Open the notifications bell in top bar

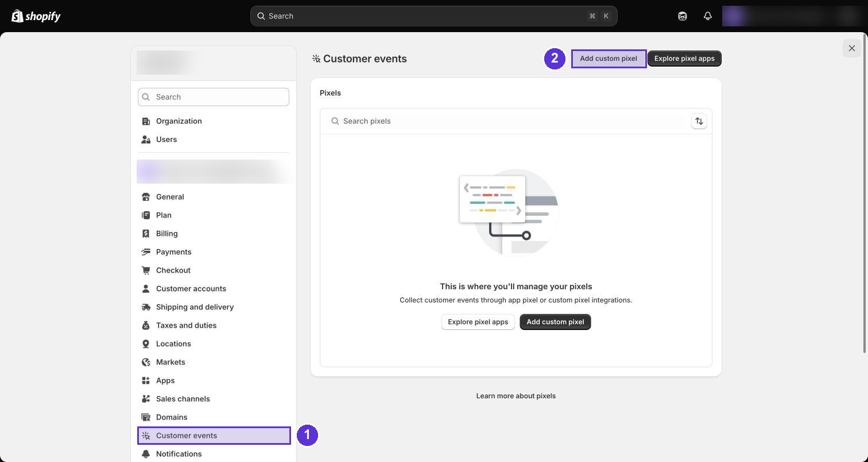[x=708, y=16]
